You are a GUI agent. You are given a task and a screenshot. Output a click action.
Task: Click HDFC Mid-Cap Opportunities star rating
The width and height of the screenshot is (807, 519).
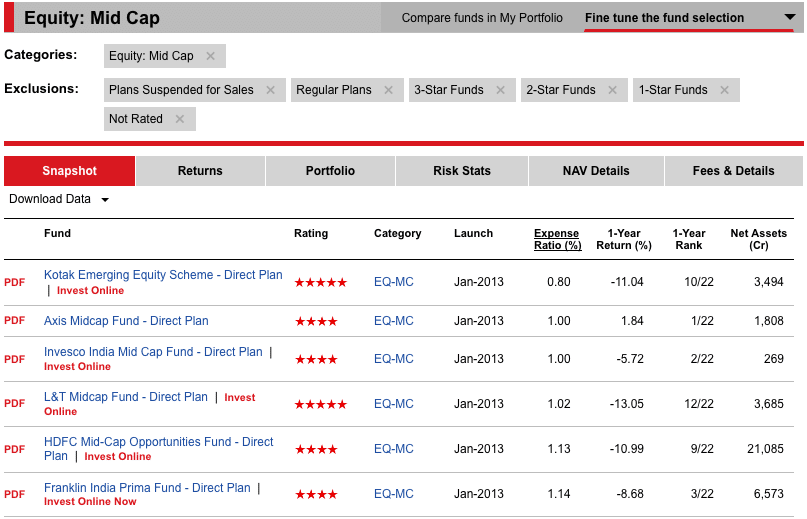pos(316,449)
